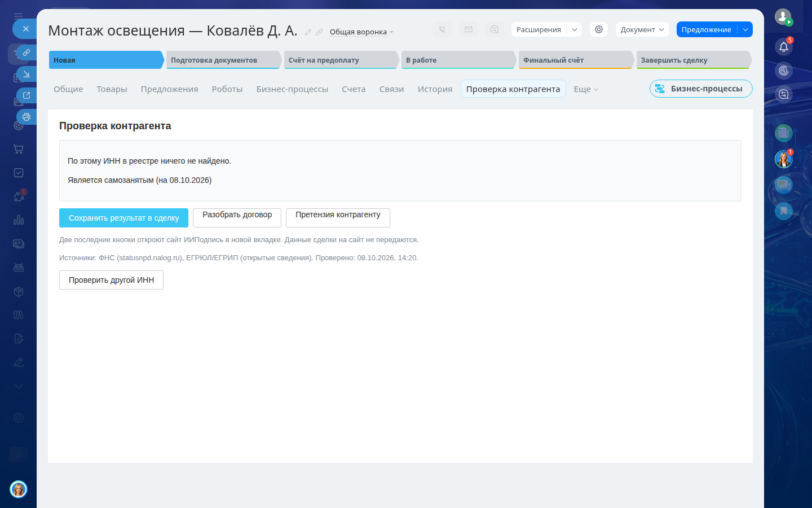Select the Проверка контрагента tab
Viewport: 812px width, 508px height.
(513, 89)
